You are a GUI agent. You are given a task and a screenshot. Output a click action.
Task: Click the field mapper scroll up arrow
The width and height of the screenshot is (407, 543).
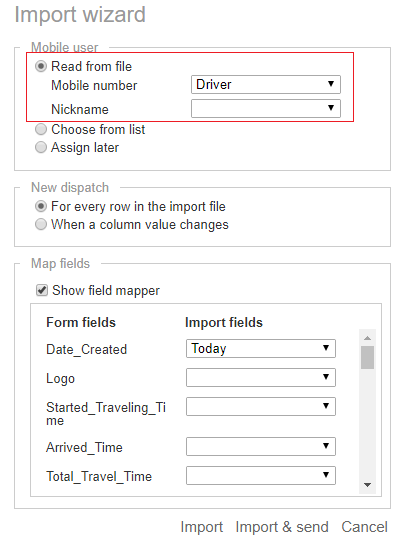[368, 338]
